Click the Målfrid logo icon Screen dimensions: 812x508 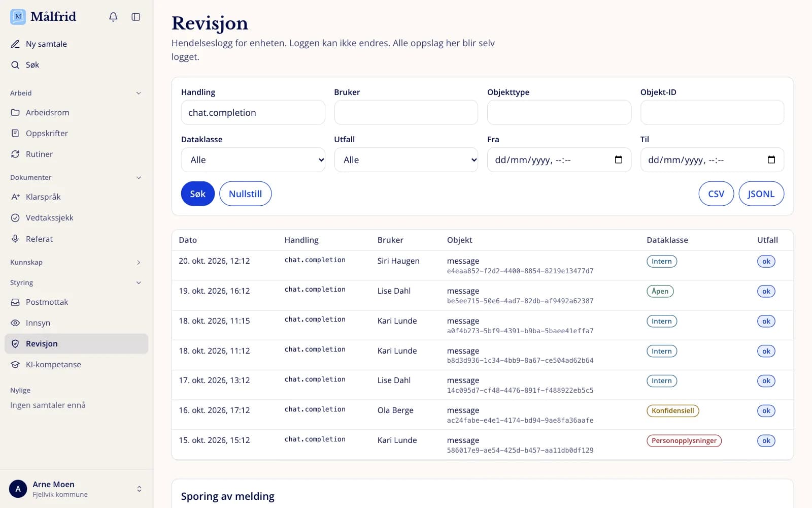[18, 17]
